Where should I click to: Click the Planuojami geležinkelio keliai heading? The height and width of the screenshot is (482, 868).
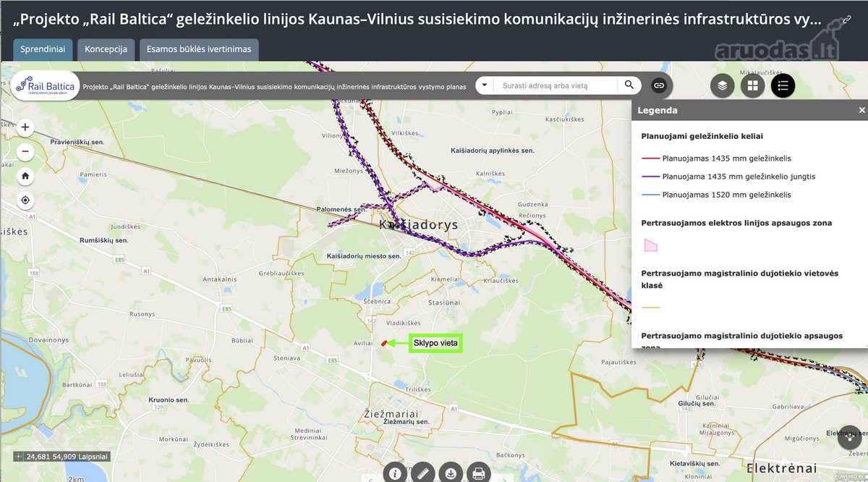pyautogui.click(x=702, y=136)
